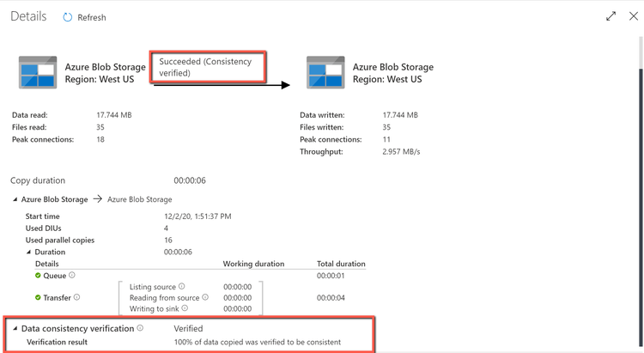
Task: Collapse the Data consistency verification section
Action: click(x=15, y=328)
